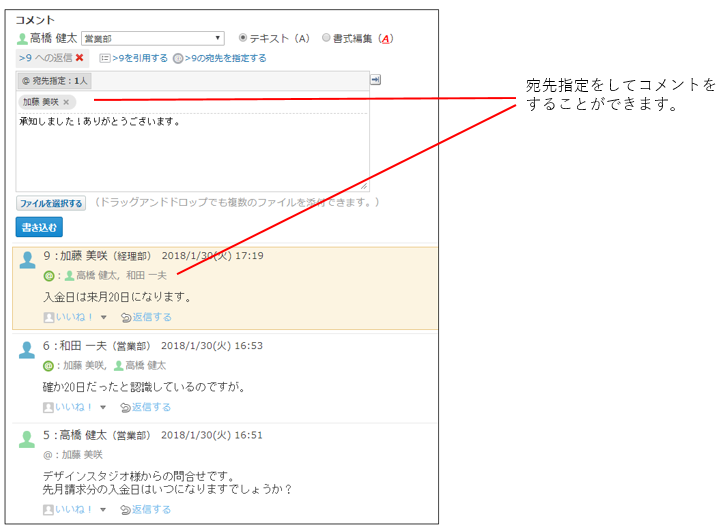Viewport: 718px width, 532px height.
Task: Click the いいね icon on comment 6
Action: click(x=48, y=407)
